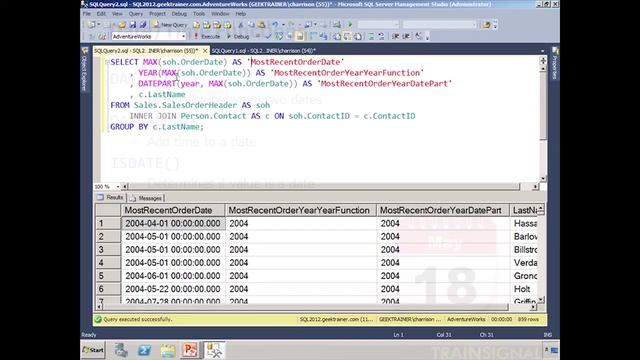Click the Save icon in the toolbar
Screen dimensions: 640x360
(133, 25)
